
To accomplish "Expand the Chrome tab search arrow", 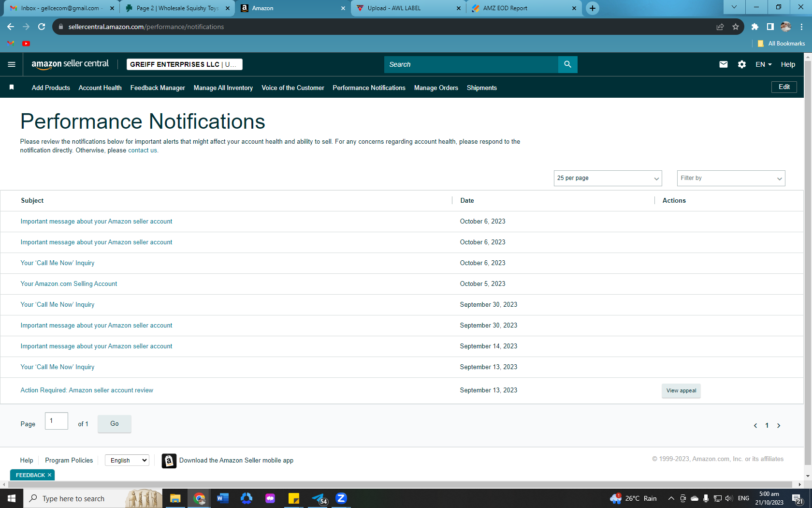I will pyautogui.click(x=734, y=7).
